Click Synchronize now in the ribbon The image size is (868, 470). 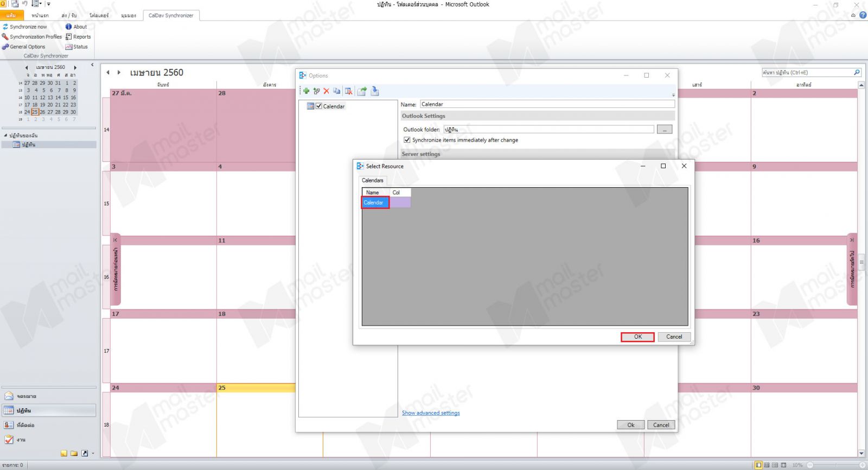[x=25, y=27]
